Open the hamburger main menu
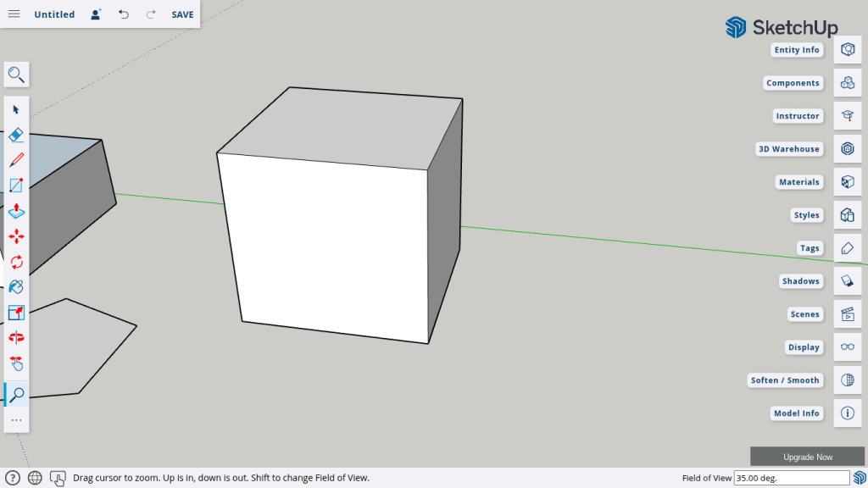Image resolution: width=868 pixels, height=488 pixels. (14, 14)
